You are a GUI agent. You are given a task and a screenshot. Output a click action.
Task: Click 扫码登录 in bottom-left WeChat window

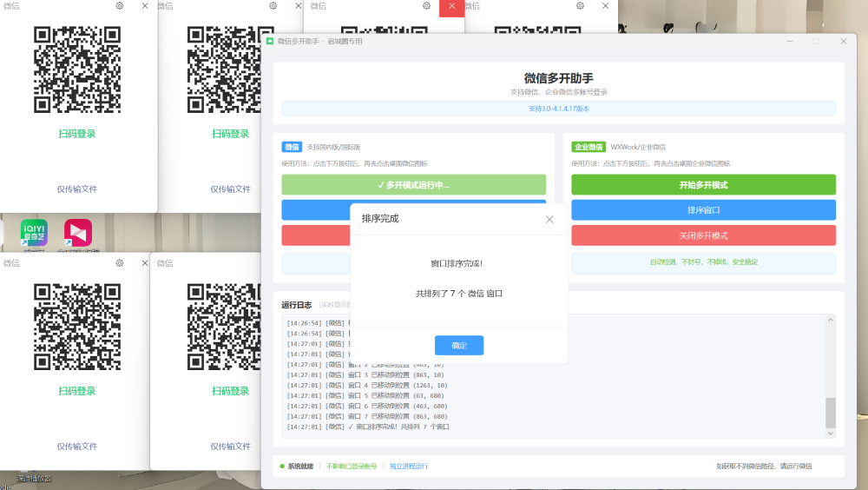coord(77,391)
